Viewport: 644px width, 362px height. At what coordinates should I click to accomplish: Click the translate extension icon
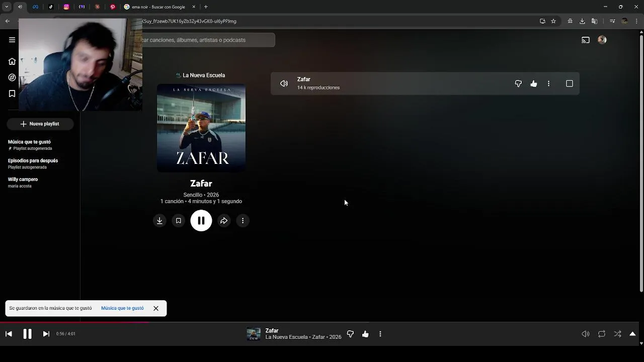click(x=594, y=21)
